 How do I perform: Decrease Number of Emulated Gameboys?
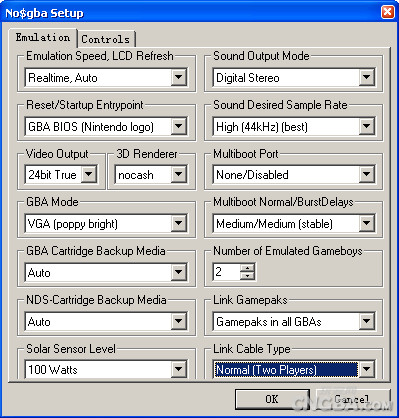point(247,276)
